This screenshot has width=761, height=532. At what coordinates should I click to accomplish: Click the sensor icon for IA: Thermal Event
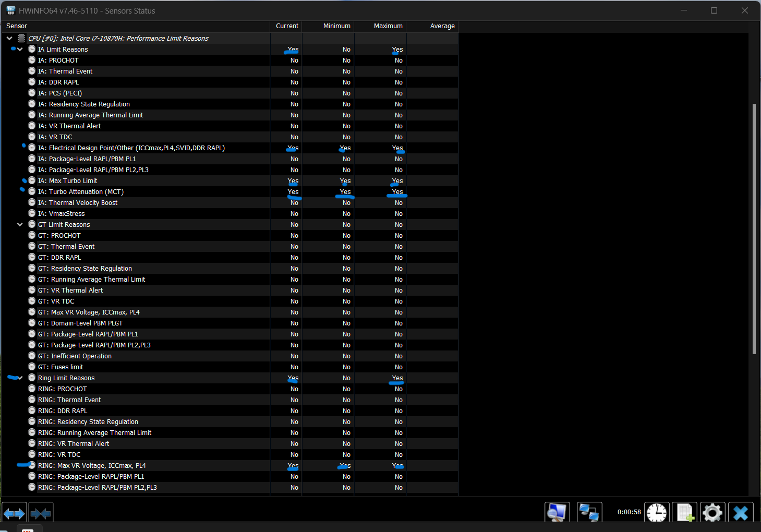[x=32, y=71]
